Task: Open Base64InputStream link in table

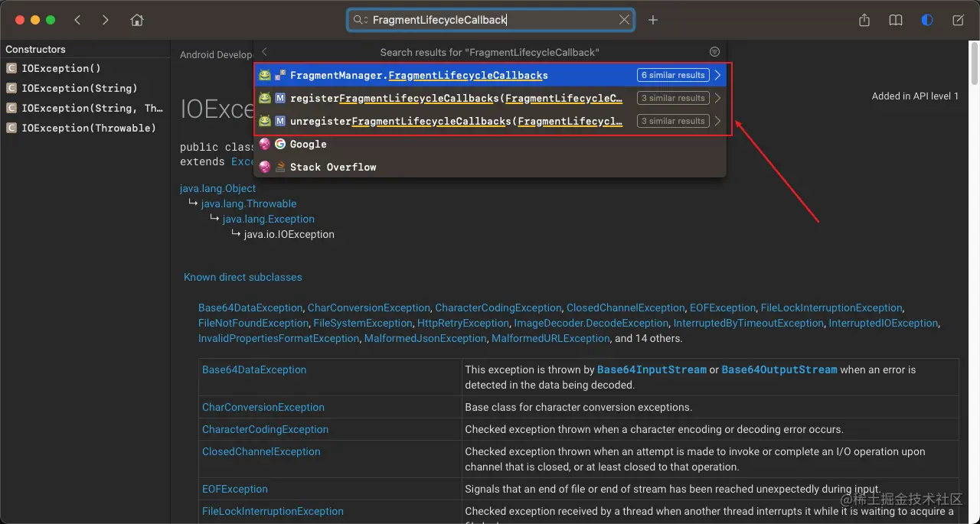Action: (x=652, y=369)
